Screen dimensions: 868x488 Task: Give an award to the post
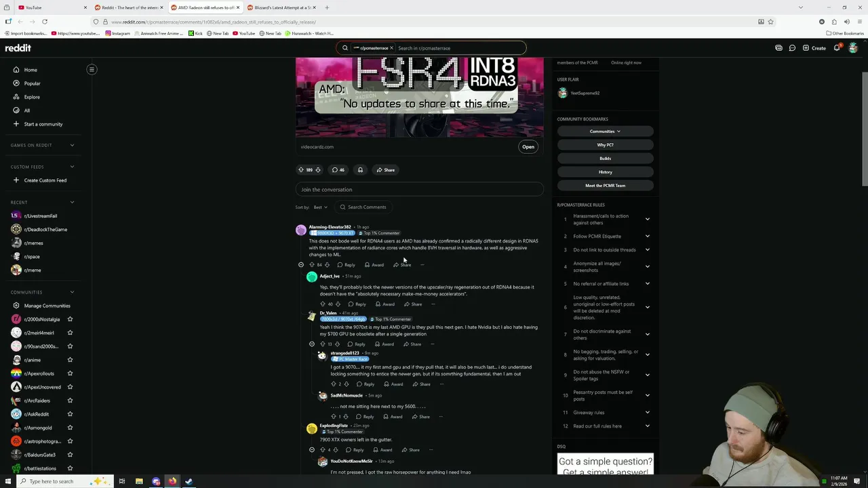click(360, 170)
